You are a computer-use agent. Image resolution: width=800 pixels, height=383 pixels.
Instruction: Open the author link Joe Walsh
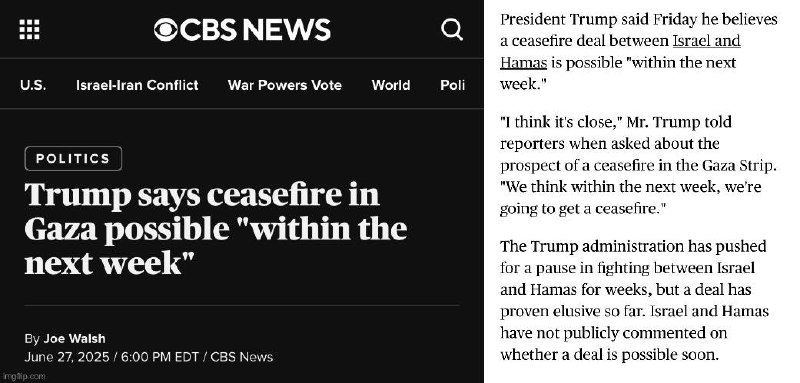(74, 339)
